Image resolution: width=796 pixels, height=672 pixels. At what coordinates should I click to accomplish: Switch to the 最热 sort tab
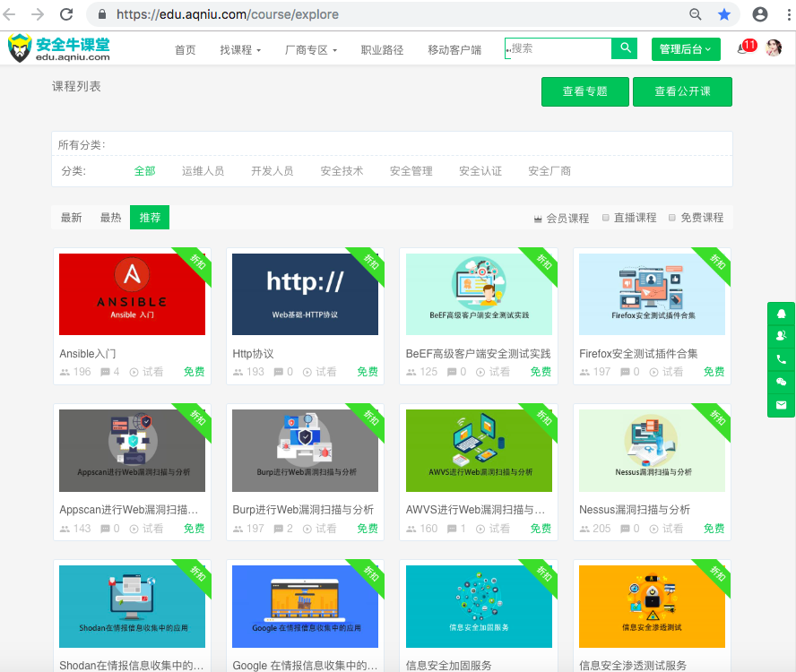coord(110,218)
